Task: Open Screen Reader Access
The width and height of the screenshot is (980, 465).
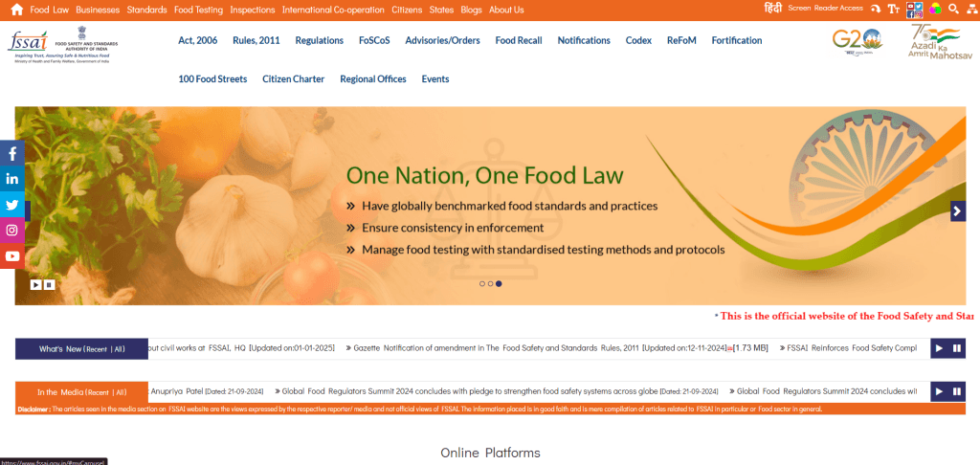Action: [x=825, y=8]
